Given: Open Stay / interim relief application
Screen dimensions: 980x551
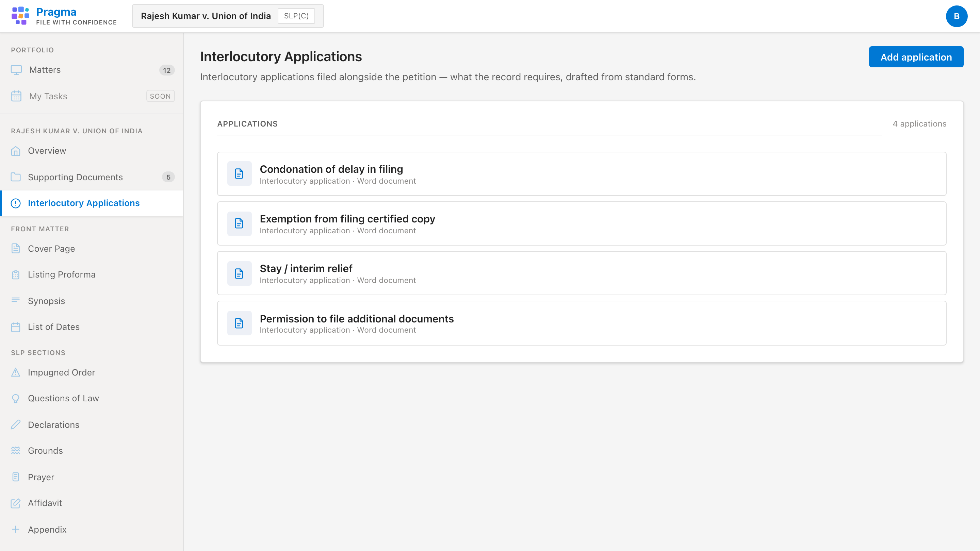Looking at the screenshot, I should (x=582, y=273).
